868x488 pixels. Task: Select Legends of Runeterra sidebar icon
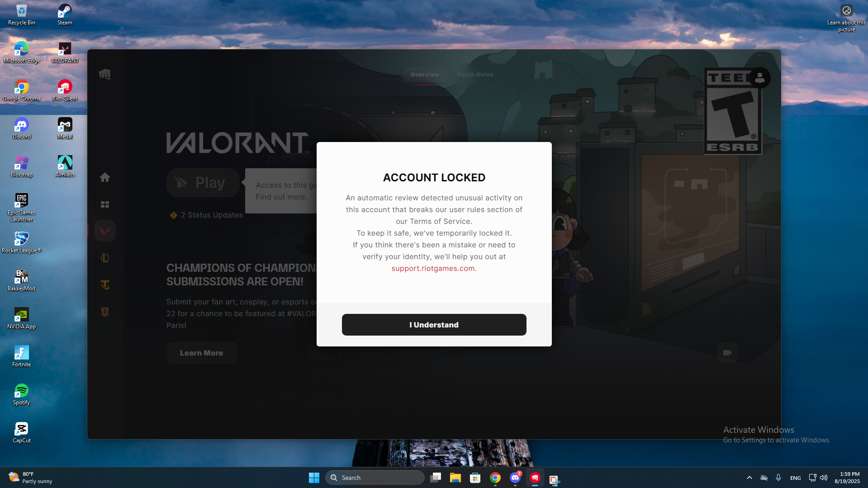click(105, 312)
